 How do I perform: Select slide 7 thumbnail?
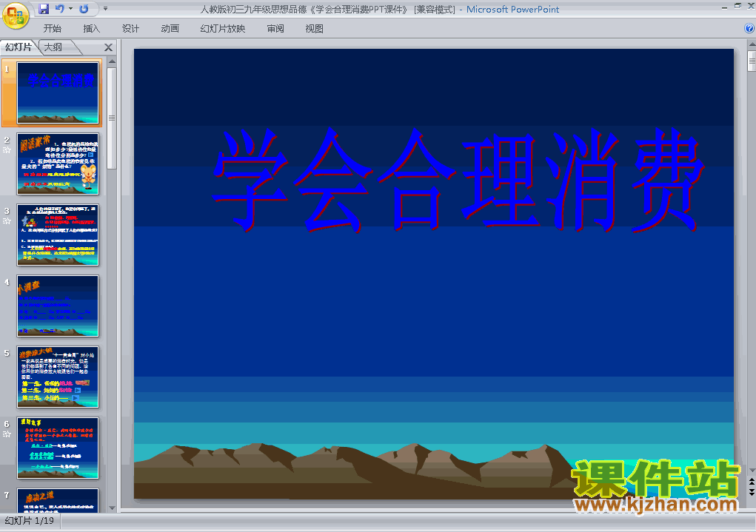point(58,500)
